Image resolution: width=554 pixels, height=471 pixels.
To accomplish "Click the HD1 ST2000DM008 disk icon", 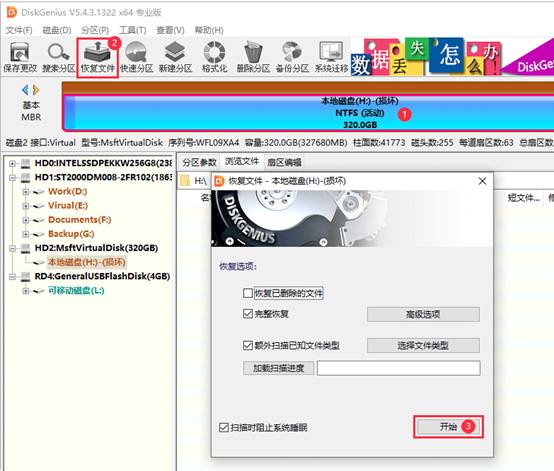I will point(25,177).
